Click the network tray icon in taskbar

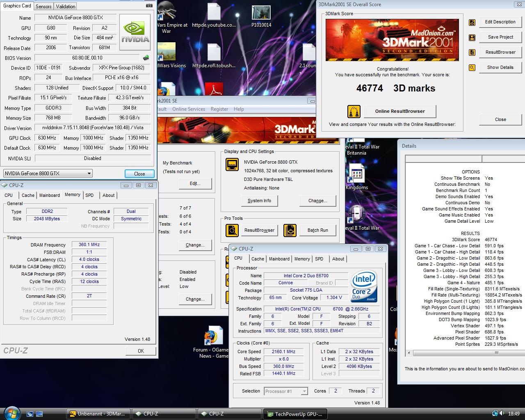[x=495, y=413]
